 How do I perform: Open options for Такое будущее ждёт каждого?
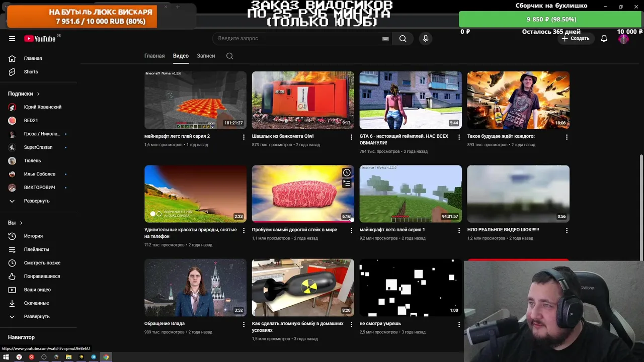[567, 137]
